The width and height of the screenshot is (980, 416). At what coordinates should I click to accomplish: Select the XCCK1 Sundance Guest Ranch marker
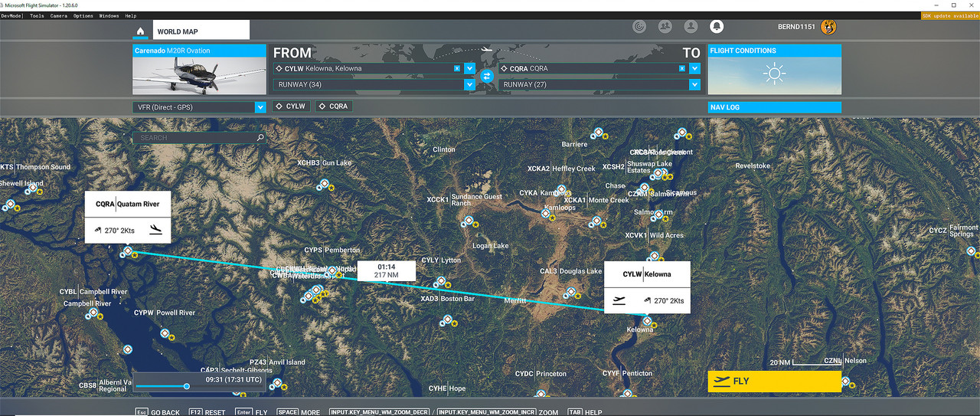click(467, 221)
